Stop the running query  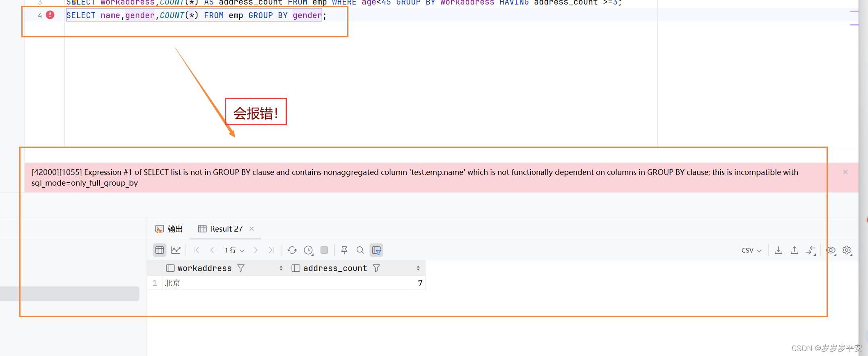[x=324, y=250]
